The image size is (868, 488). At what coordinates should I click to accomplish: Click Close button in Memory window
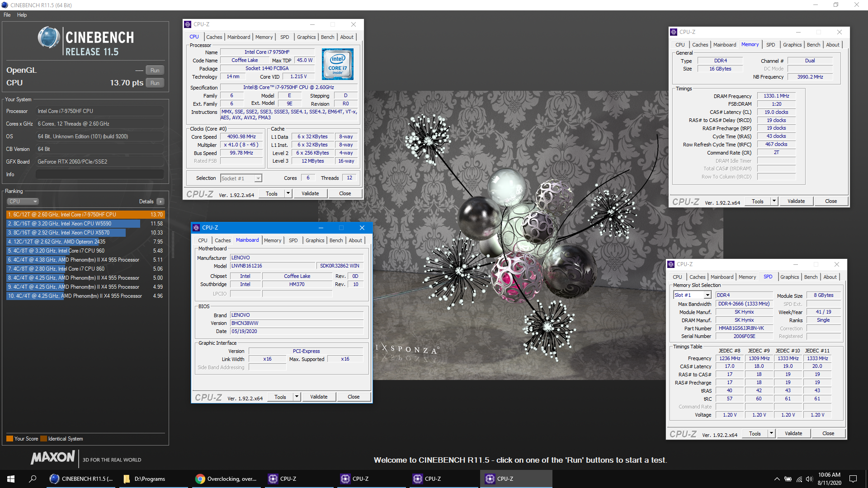coord(831,201)
